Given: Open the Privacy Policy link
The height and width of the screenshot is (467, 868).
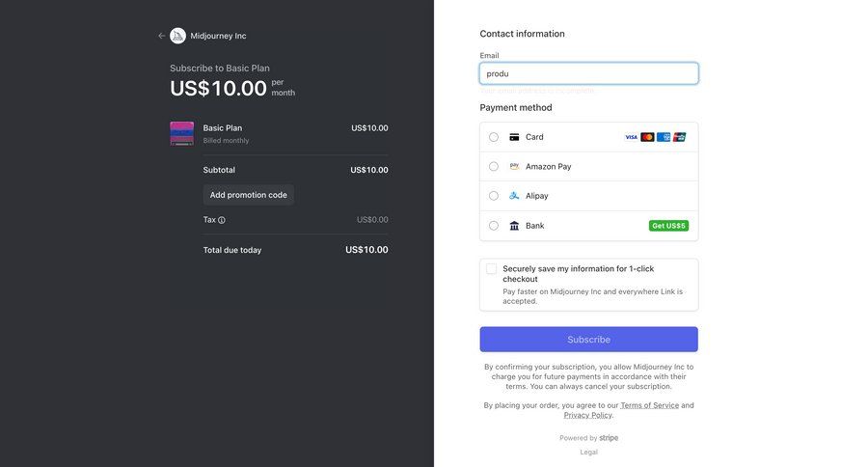Looking at the screenshot, I should pyautogui.click(x=587, y=415).
